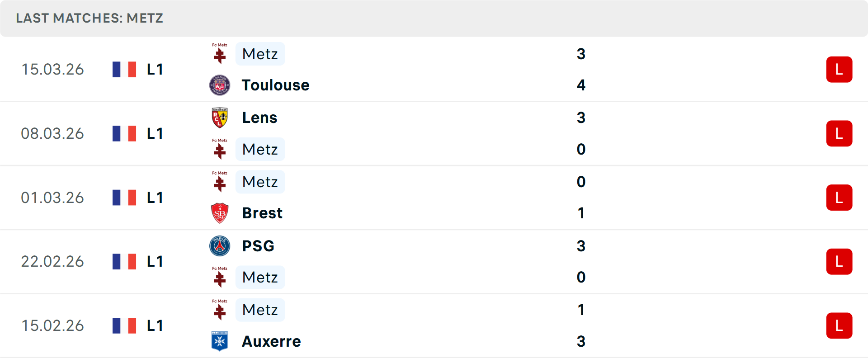Image resolution: width=868 pixels, height=358 pixels.
Task: Click the Brest club crest icon
Action: (220, 213)
